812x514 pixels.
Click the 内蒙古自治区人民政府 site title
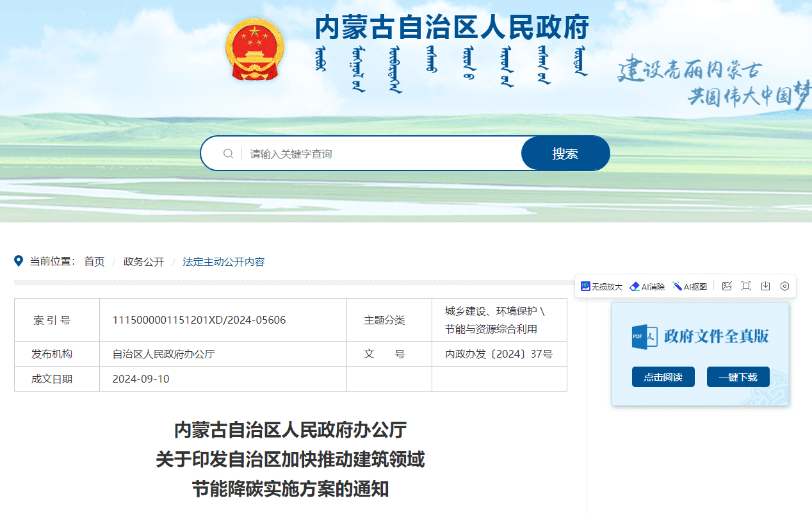click(x=451, y=27)
